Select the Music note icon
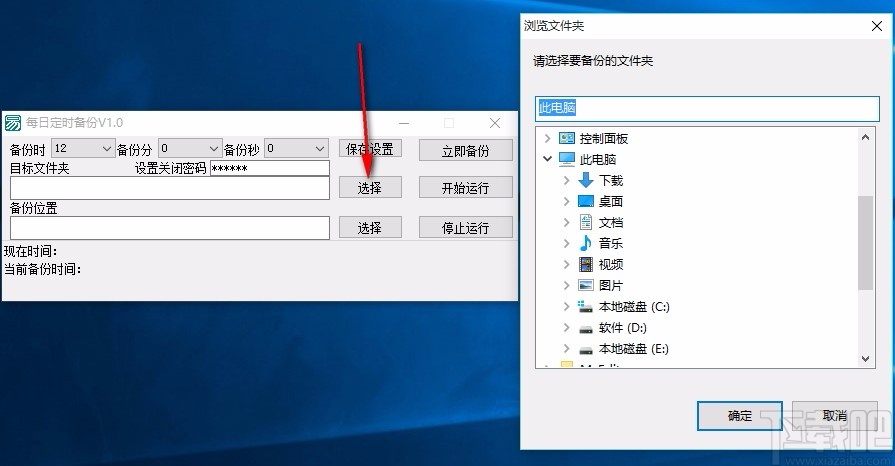Image resolution: width=895 pixels, height=466 pixels. coord(586,243)
